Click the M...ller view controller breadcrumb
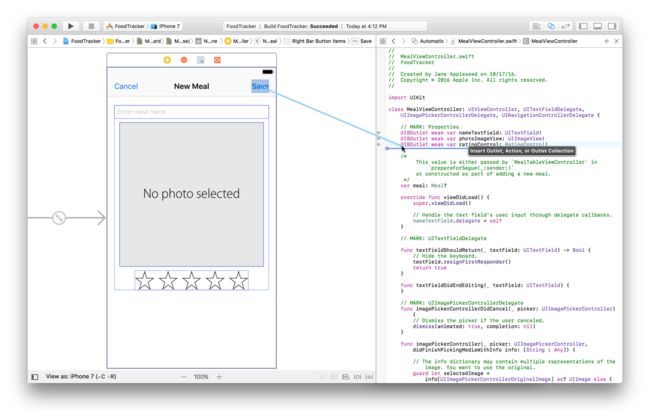This screenshot has height=417, width=650. pyautogui.click(x=237, y=41)
